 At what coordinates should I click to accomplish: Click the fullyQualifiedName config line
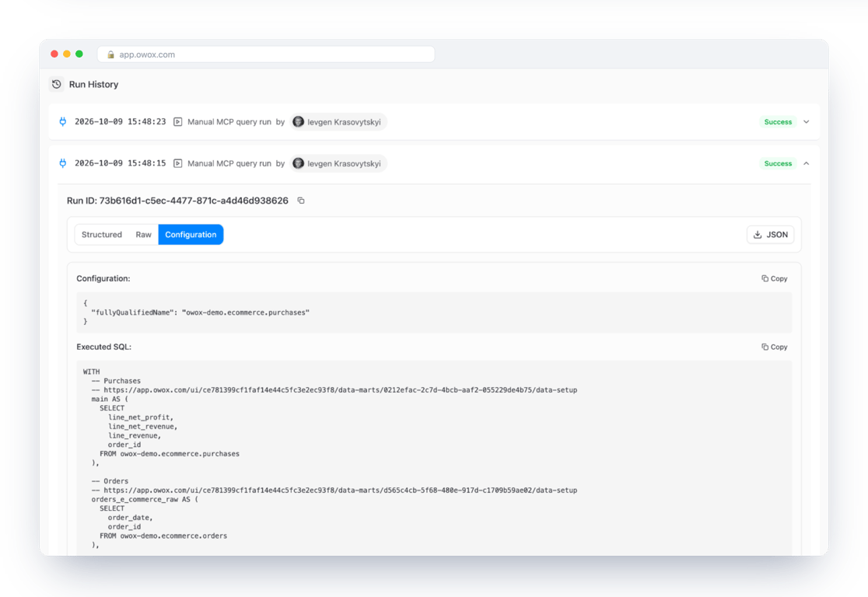(x=201, y=312)
